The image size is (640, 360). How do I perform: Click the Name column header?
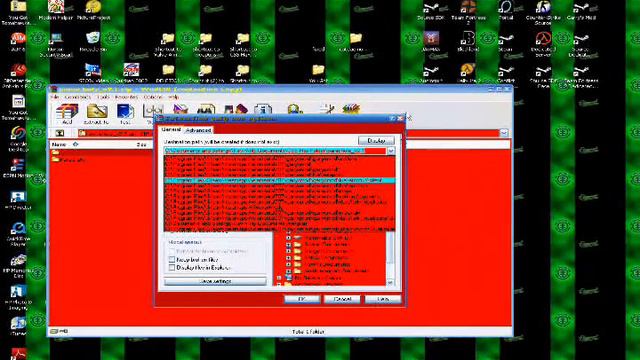(59, 144)
